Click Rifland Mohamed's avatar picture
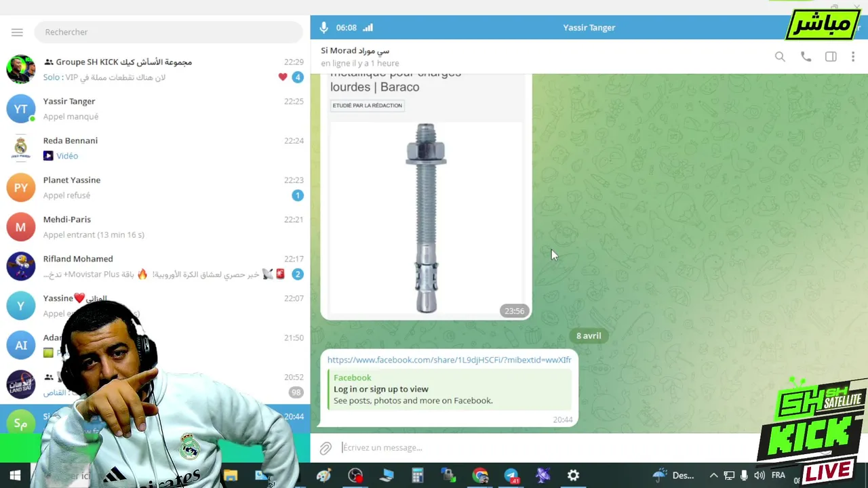Screen dimensions: 868x488 (21, 266)
